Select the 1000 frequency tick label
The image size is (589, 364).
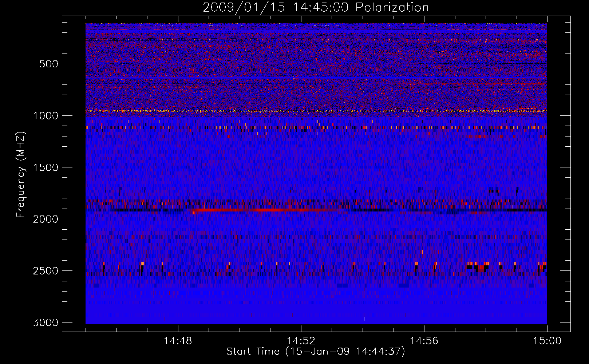[46, 116]
